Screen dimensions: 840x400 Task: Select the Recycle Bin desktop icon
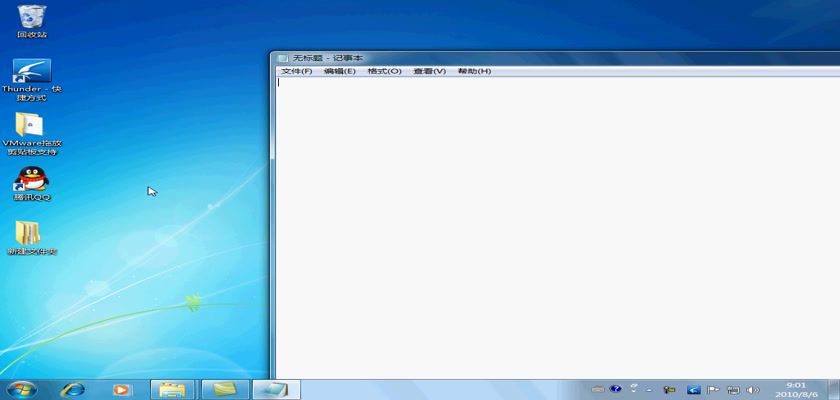tap(32, 18)
